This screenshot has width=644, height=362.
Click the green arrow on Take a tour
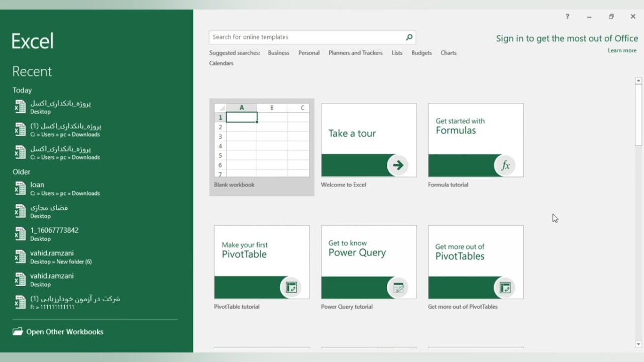point(398,165)
